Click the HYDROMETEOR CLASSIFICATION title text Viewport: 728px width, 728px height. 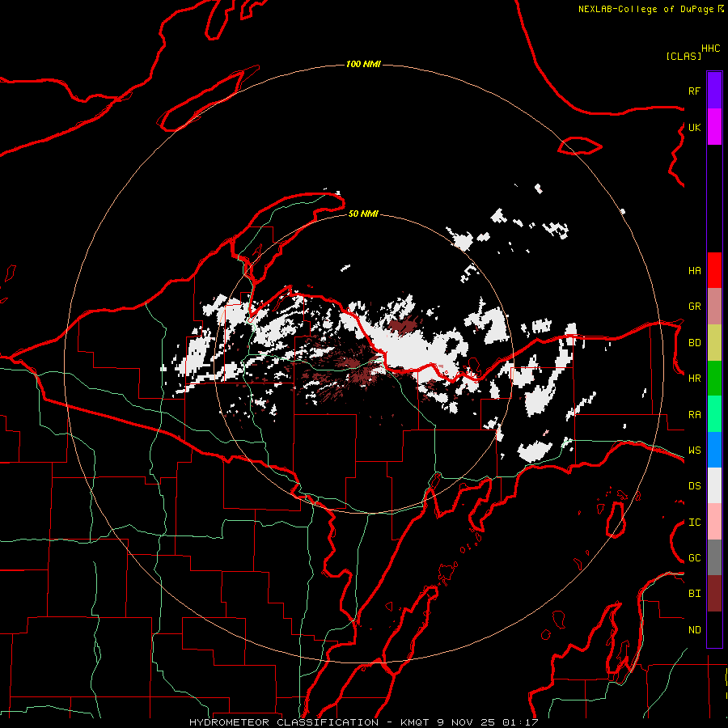coord(284,722)
